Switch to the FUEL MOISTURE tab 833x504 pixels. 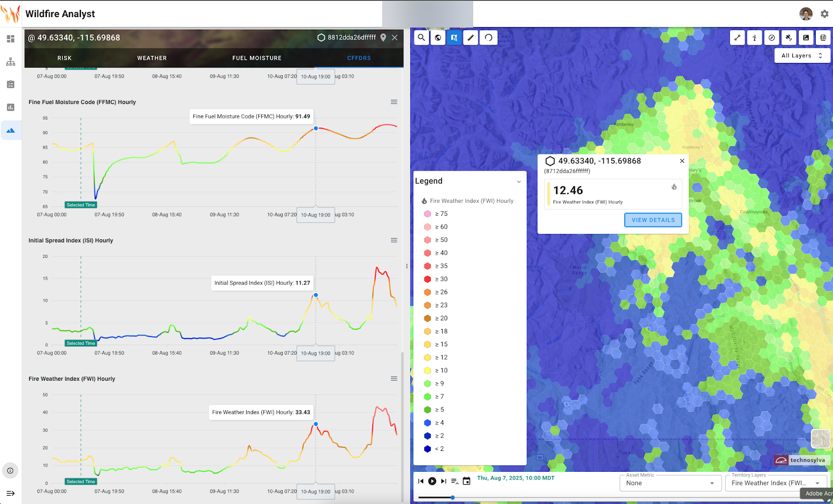coord(257,58)
